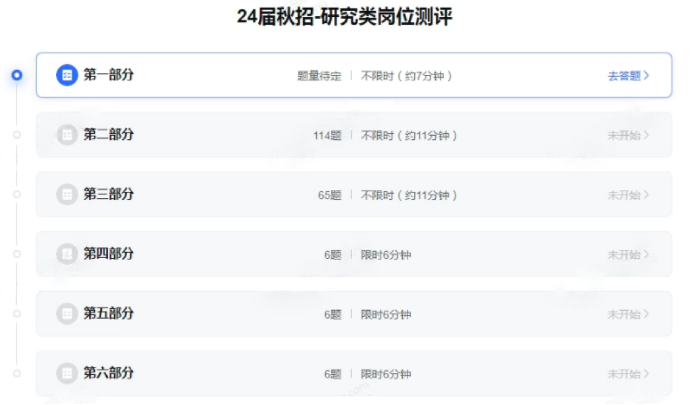Image resolution: width=693 pixels, height=405 pixels.
Task: Click the blue icon beside 第一部分
Action: tap(67, 75)
